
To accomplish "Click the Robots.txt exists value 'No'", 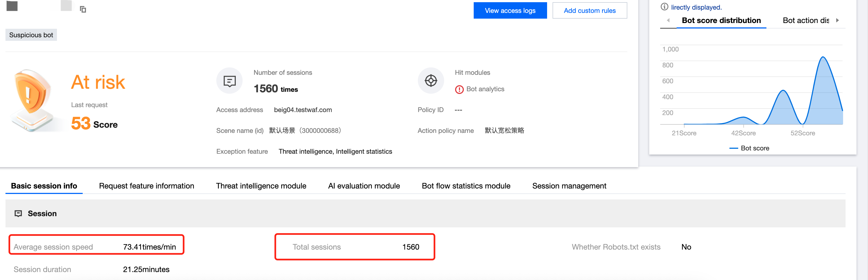I will pyautogui.click(x=686, y=247).
